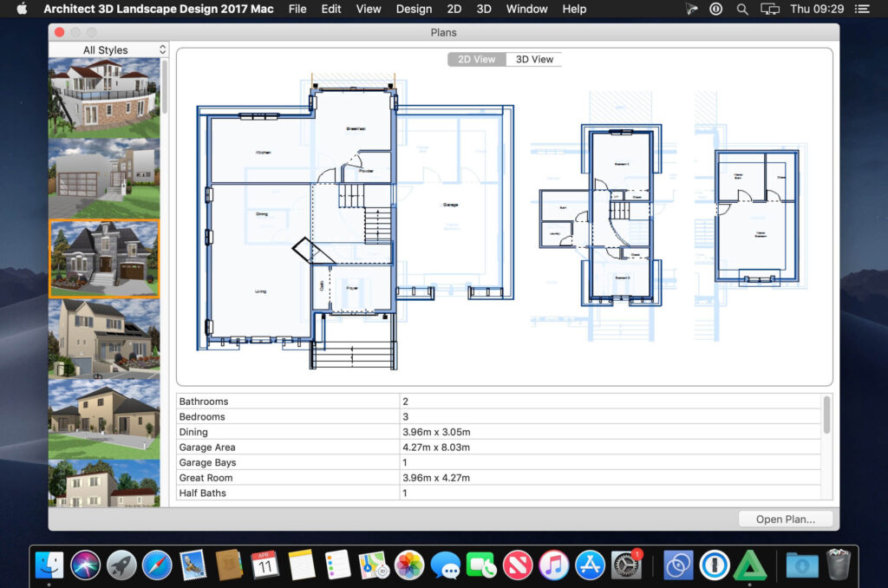The height and width of the screenshot is (588, 888).
Task: Open System Preferences gear icon
Action: [626, 565]
